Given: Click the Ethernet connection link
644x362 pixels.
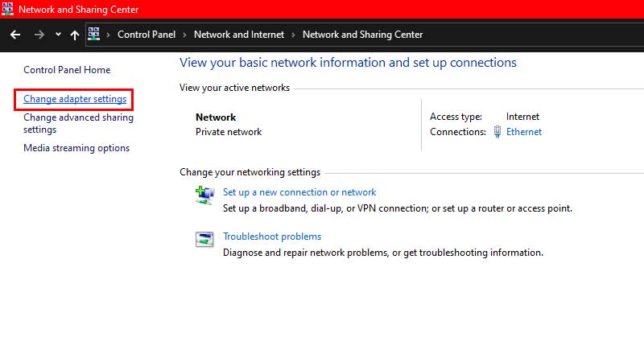Looking at the screenshot, I should click(523, 132).
